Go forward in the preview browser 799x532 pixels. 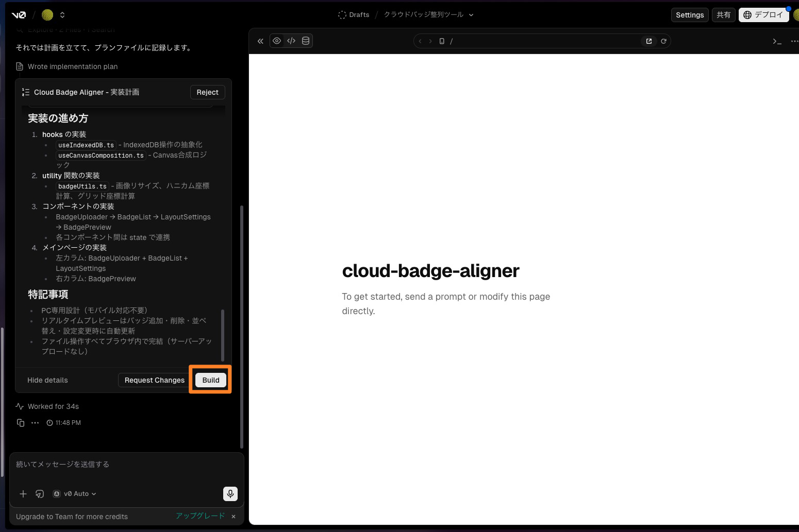[430, 41]
